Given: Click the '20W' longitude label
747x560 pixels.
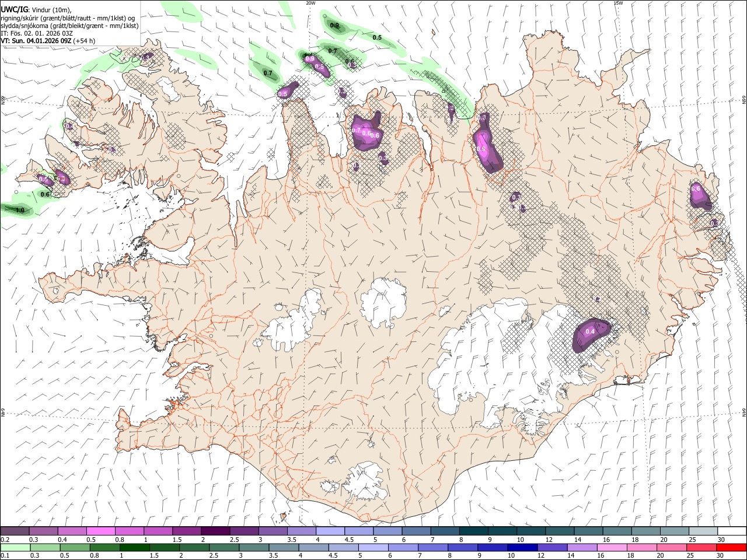Looking at the screenshot, I should pyautogui.click(x=311, y=3).
